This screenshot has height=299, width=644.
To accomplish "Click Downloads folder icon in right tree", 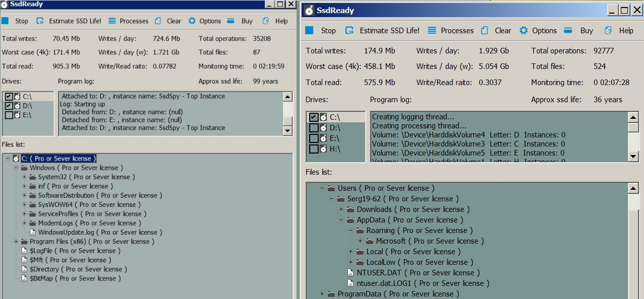I will pyautogui.click(x=351, y=209).
